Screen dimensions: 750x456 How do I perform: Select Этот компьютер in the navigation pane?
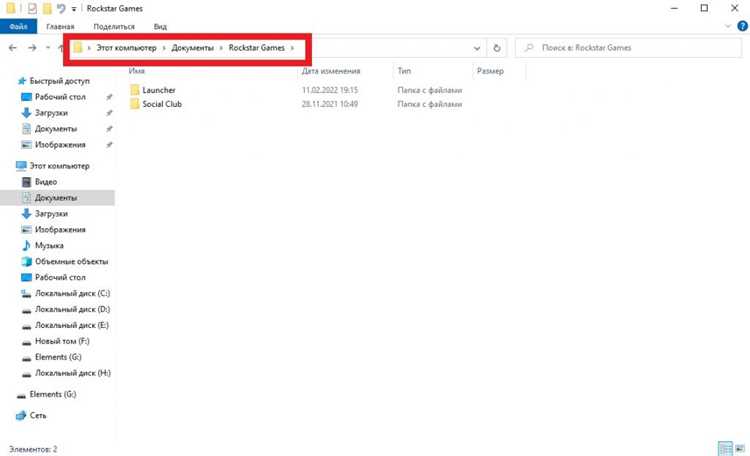click(x=59, y=166)
